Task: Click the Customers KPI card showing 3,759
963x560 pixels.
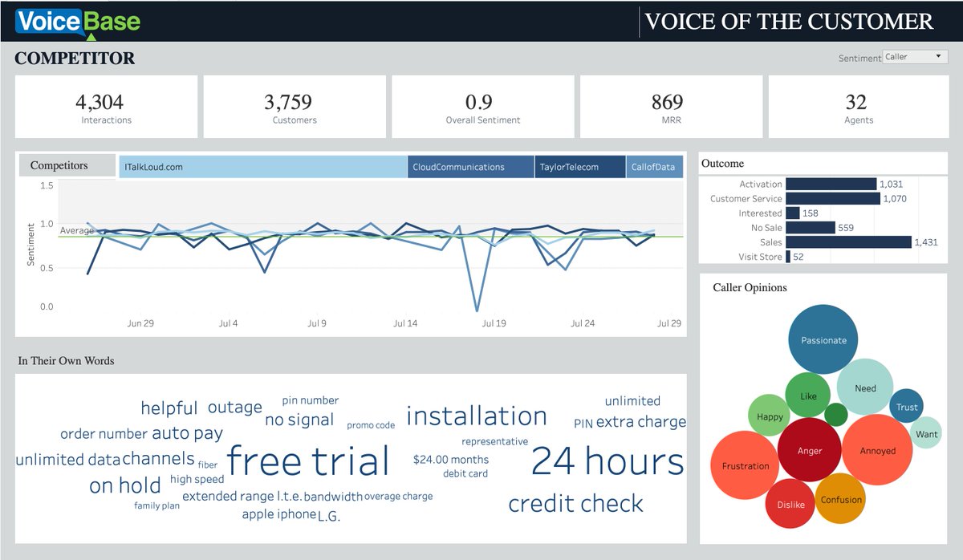Action: point(294,106)
